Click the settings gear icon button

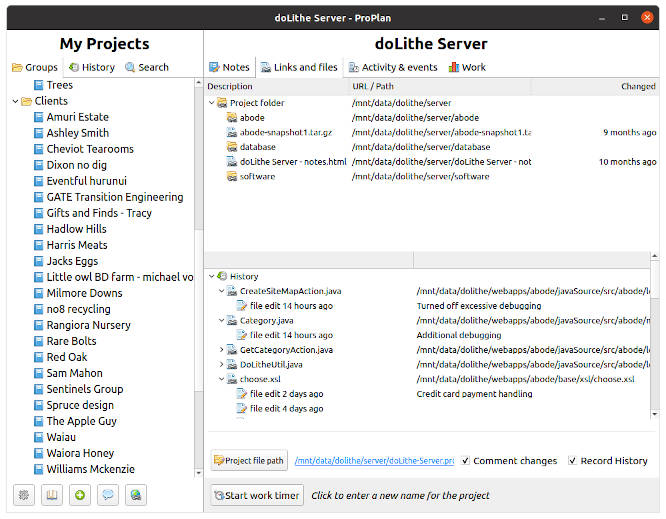[x=25, y=494]
